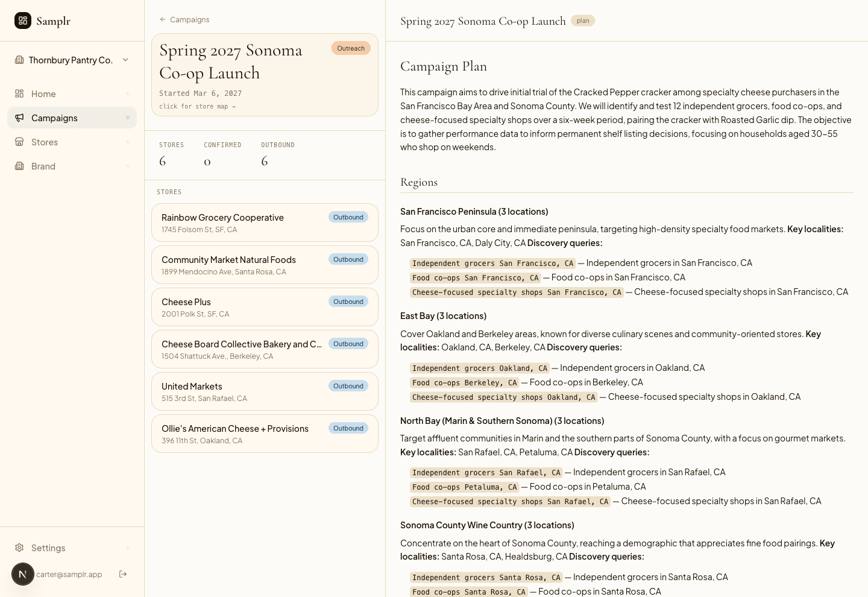Image resolution: width=868 pixels, height=597 pixels.
Task: Click query 'Food co-ops San Francisco, CA'
Action: 476,278
